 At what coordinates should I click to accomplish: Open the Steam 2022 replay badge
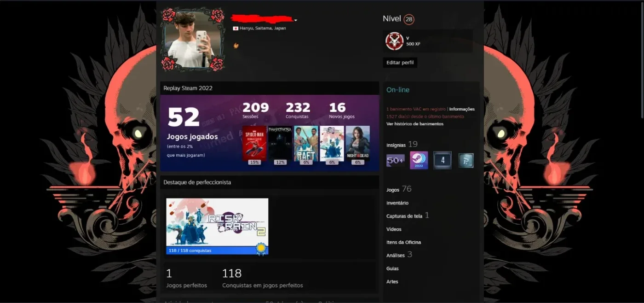click(x=419, y=160)
